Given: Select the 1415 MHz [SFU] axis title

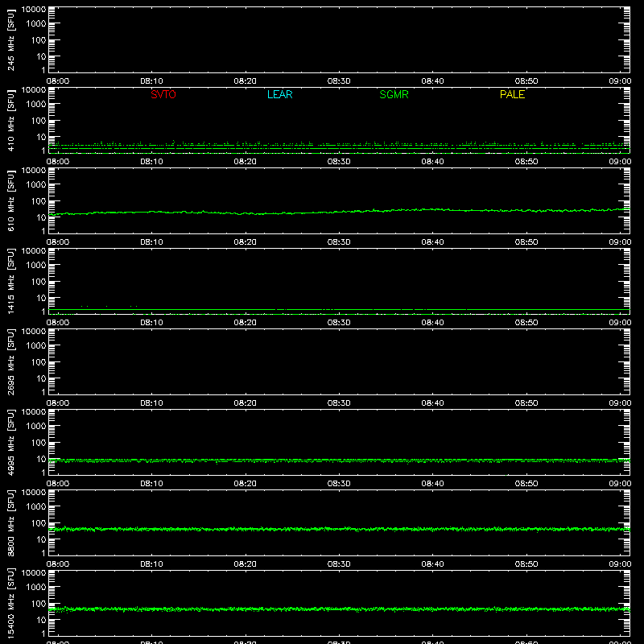Looking at the screenshot, I should (x=10, y=281).
